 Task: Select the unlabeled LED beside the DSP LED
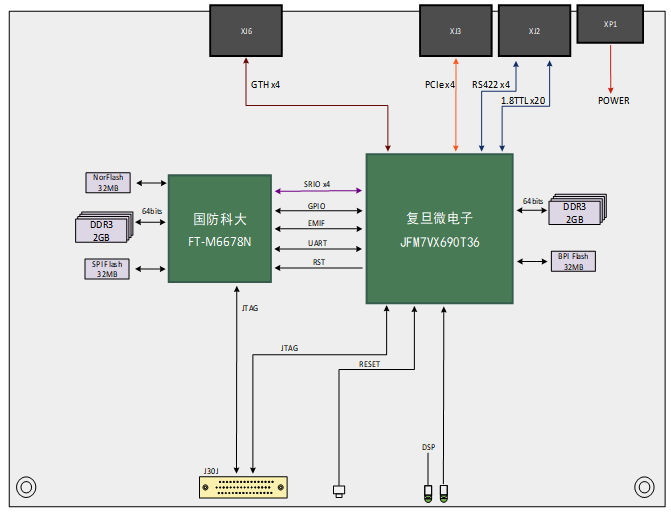(x=444, y=493)
